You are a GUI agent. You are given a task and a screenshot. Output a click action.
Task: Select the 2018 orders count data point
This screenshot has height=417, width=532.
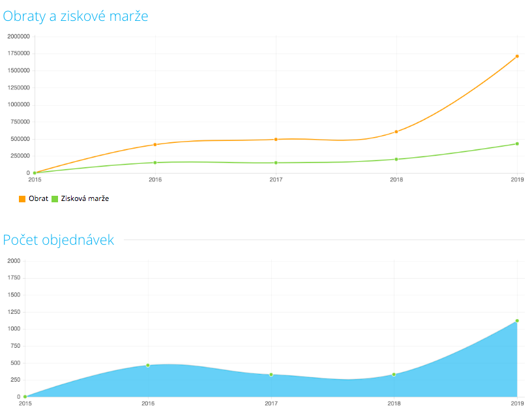click(x=394, y=375)
